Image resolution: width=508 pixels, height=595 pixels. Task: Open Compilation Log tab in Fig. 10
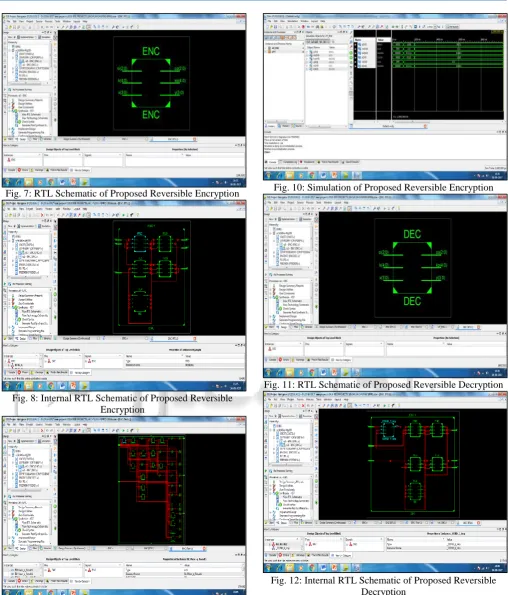click(x=289, y=162)
